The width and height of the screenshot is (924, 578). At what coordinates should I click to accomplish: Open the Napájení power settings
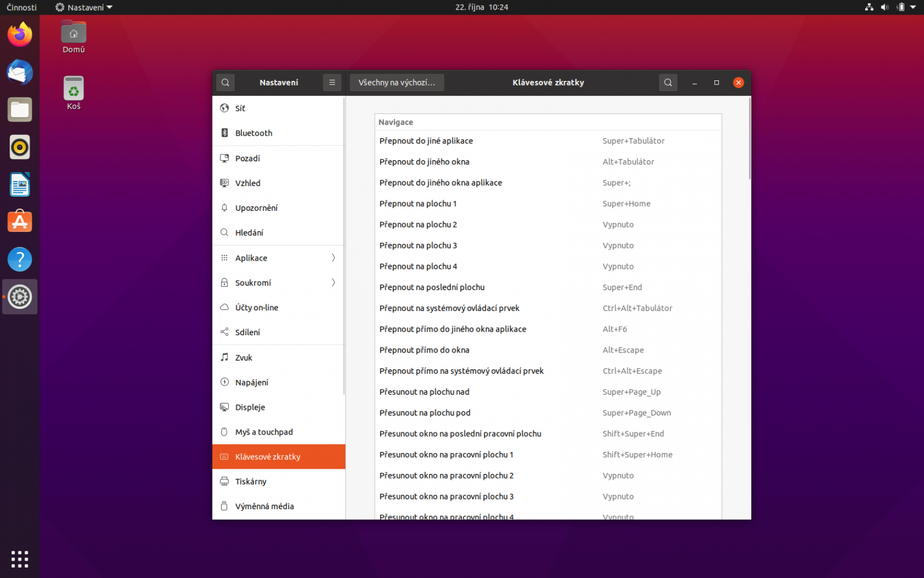[252, 382]
